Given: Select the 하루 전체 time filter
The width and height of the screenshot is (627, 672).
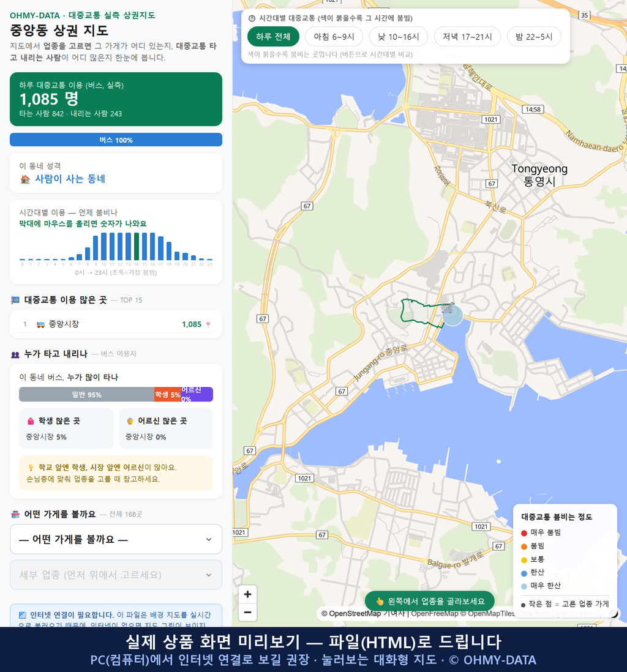Looking at the screenshot, I should [273, 37].
